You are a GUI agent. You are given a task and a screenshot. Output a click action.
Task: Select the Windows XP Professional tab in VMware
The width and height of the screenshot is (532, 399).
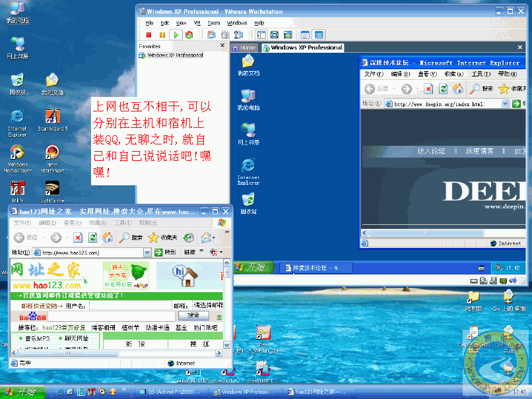(x=303, y=47)
